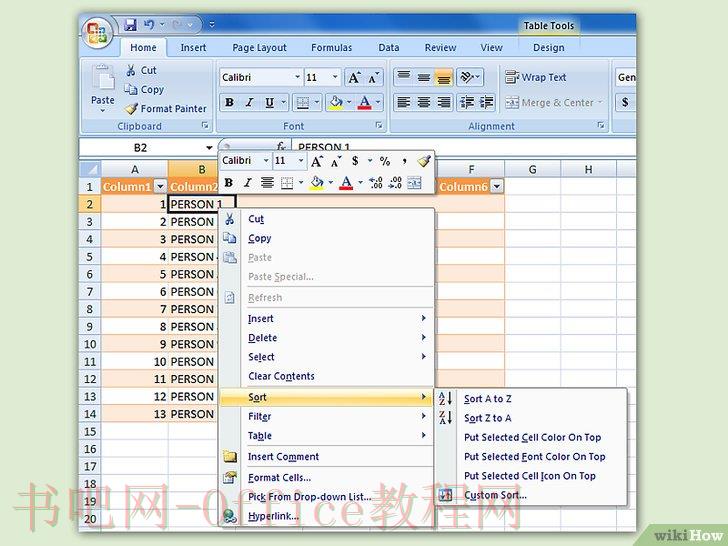
Task: Click mini toolbar Increase Decimal
Action: (x=375, y=183)
